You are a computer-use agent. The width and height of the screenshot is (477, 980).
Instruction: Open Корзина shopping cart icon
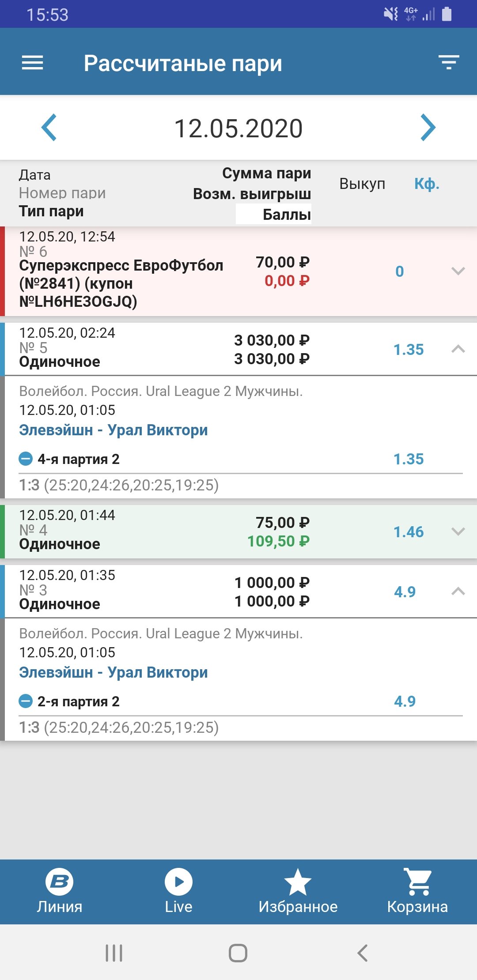tap(417, 882)
